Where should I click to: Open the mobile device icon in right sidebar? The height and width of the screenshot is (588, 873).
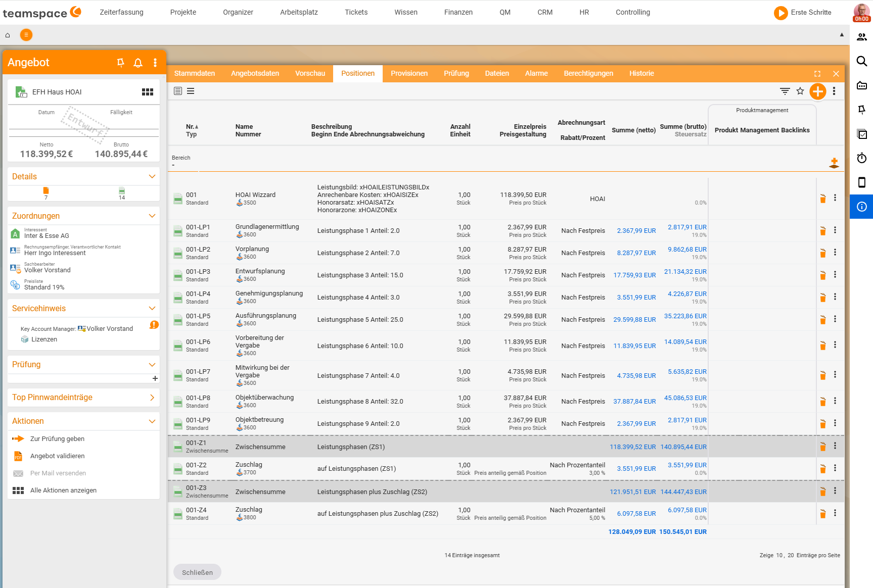[862, 182]
